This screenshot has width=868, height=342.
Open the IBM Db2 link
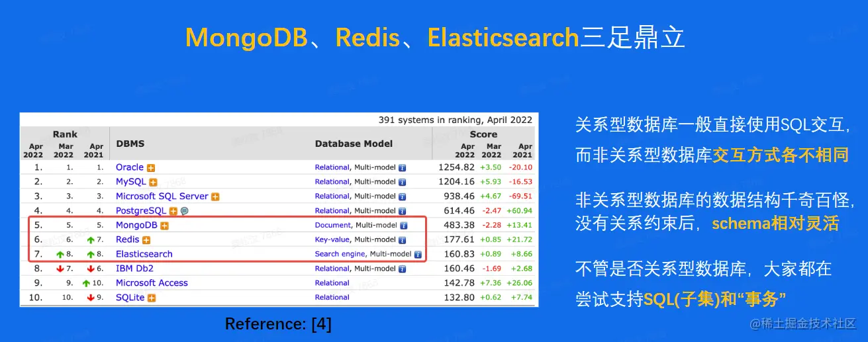click(134, 269)
